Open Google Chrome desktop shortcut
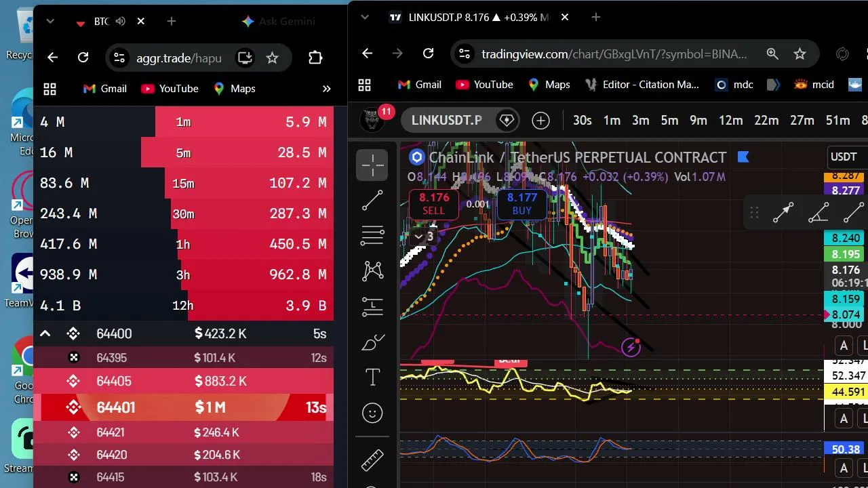This screenshot has width=868, height=488. (22, 369)
